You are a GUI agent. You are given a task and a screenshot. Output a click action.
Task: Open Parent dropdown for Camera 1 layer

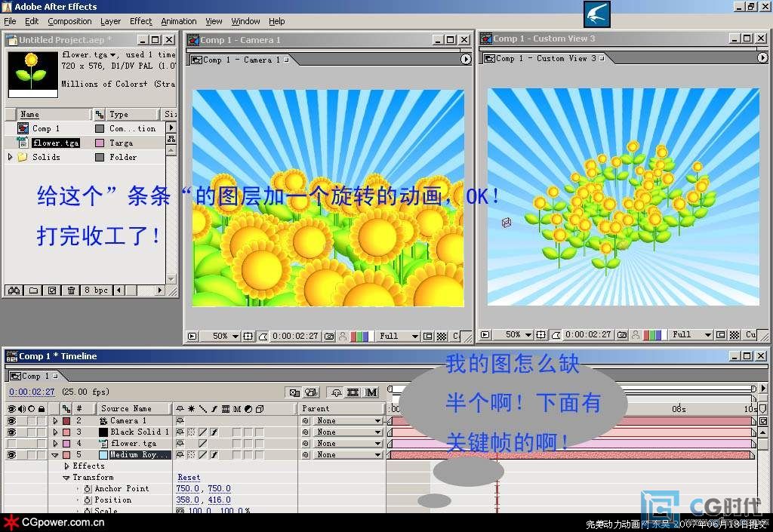tap(348, 421)
